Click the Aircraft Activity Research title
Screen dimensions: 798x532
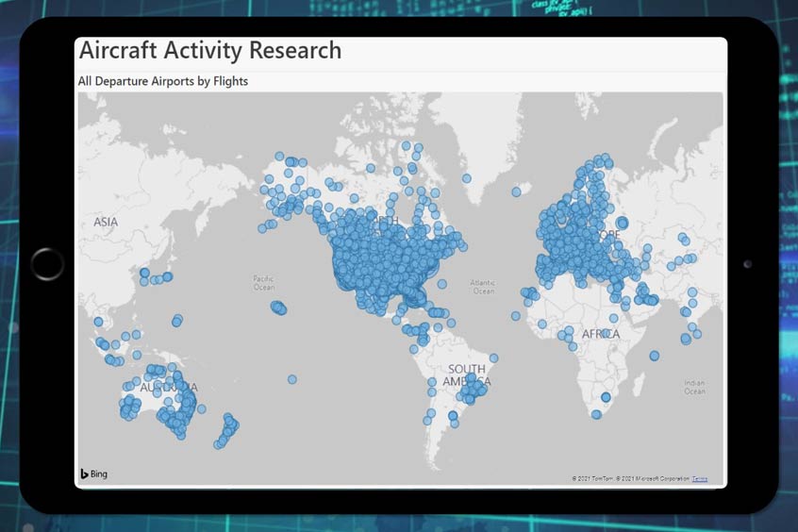(210, 51)
